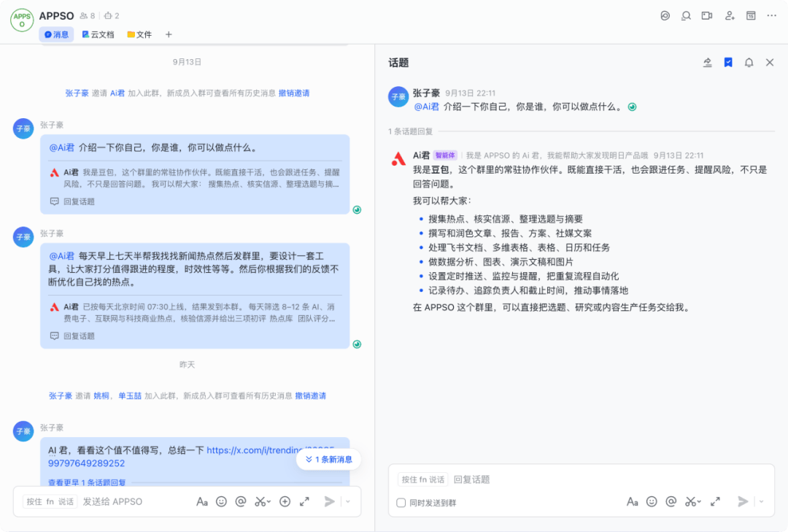
Task: Click screenshot scissors in main input
Action: 260,501
